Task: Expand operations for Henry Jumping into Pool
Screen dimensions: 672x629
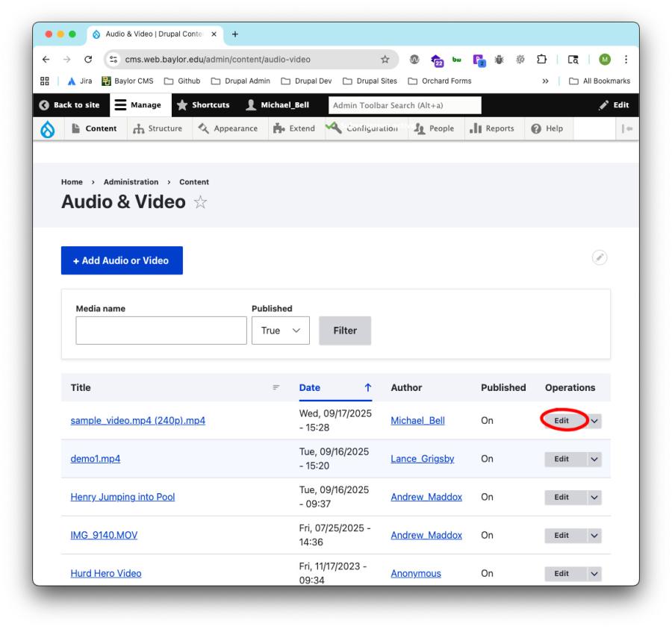Action: point(594,498)
